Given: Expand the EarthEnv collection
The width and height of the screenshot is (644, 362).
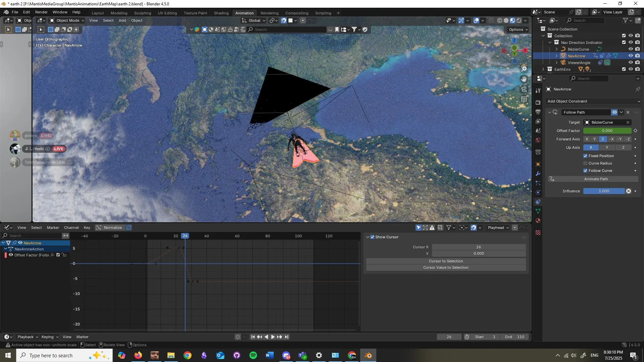Looking at the screenshot, I should click(543, 69).
